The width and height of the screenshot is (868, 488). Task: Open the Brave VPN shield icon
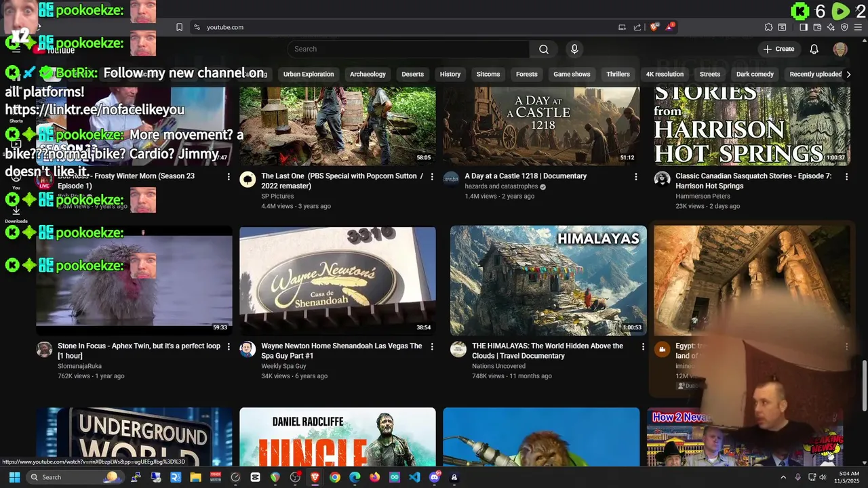[x=844, y=27]
